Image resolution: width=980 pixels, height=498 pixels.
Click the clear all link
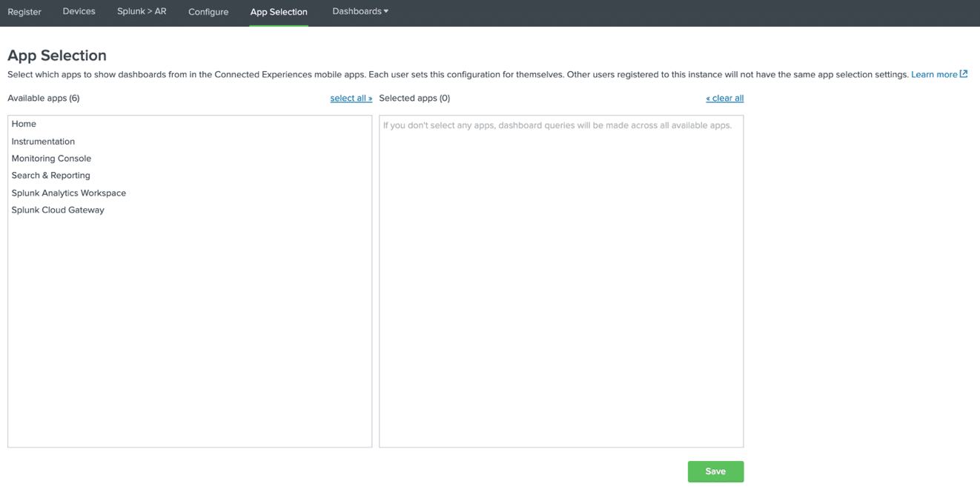coord(725,98)
